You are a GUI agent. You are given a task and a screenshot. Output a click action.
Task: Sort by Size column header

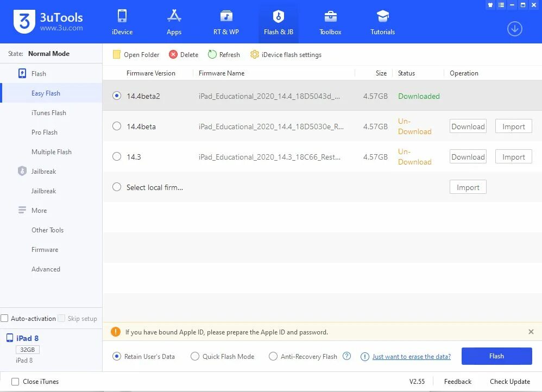(381, 73)
